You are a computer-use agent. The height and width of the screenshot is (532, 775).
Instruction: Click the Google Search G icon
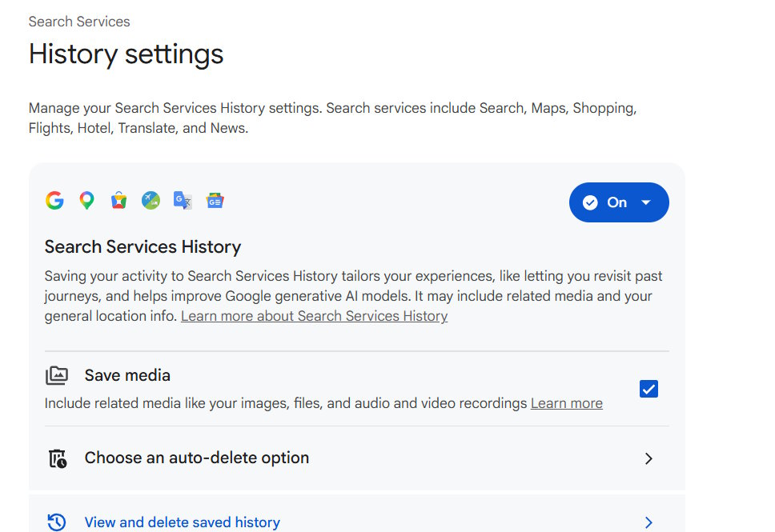tap(54, 201)
